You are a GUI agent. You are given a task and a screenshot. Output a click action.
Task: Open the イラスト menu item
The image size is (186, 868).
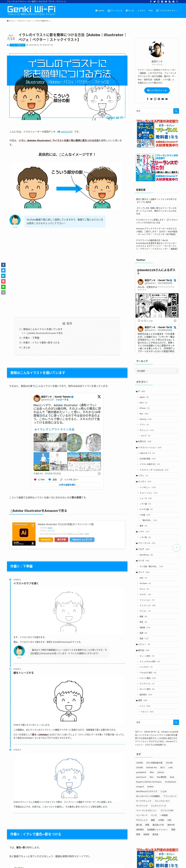pos(141,10)
